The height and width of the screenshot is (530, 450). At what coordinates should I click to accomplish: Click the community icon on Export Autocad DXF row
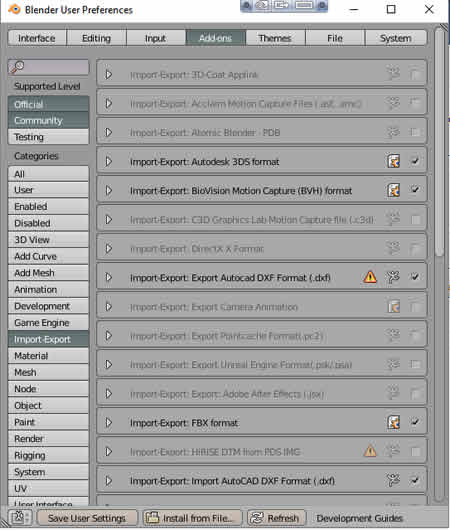pos(393,277)
